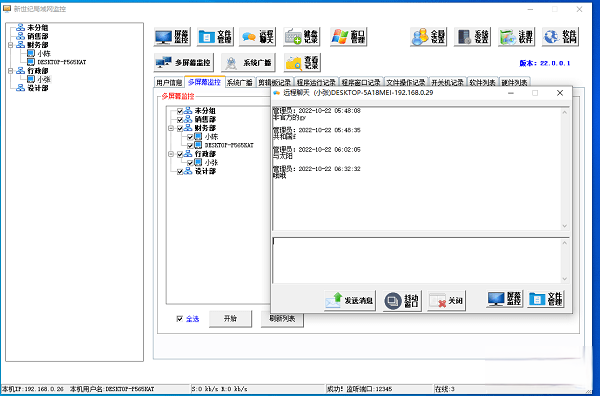Image resolution: width=600 pixels, height=396 pixels.
Task: Click the 注册软件 register button
Action: pyautogui.click(x=516, y=37)
